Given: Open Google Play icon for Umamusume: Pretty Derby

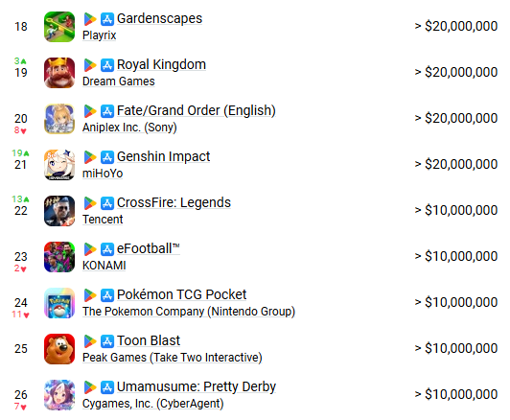Looking at the screenshot, I should pos(90,387).
